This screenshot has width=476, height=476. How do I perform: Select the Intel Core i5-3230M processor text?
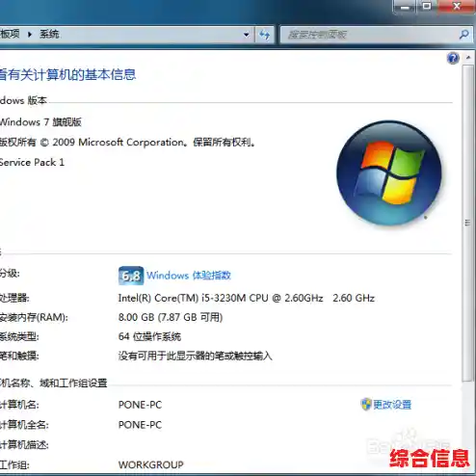coord(247,298)
